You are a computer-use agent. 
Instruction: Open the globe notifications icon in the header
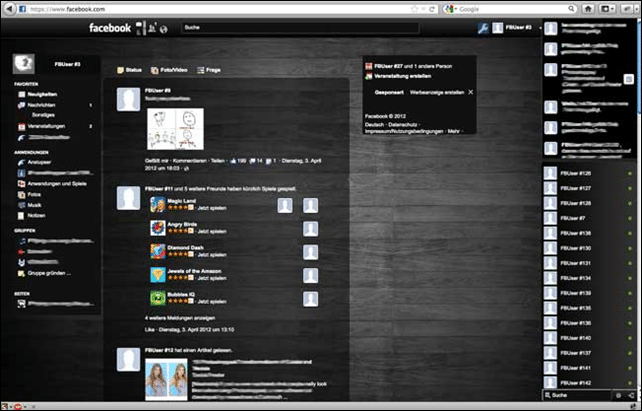tap(164, 29)
